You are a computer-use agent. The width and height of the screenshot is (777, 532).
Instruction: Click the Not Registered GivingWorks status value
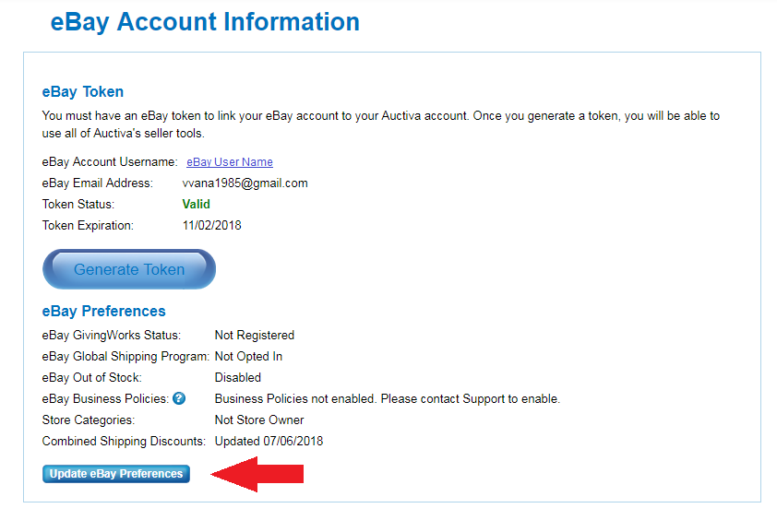[x=254, y=335]
